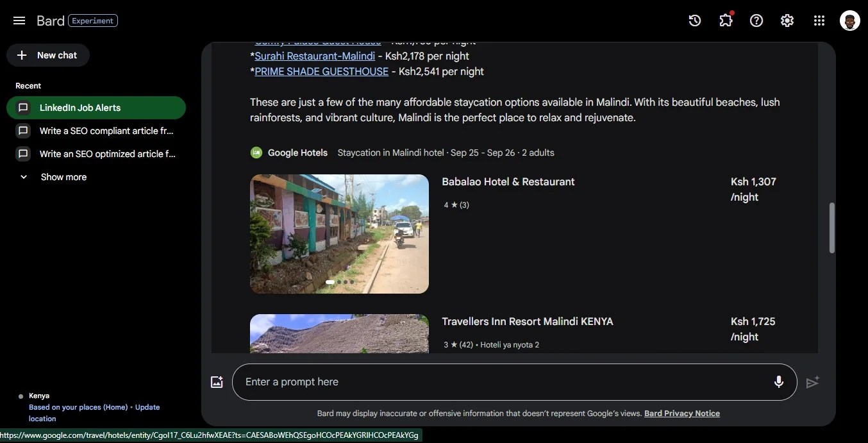
Task: Open the LinkedIn Job Alerts chat
Action: [96, 108]
